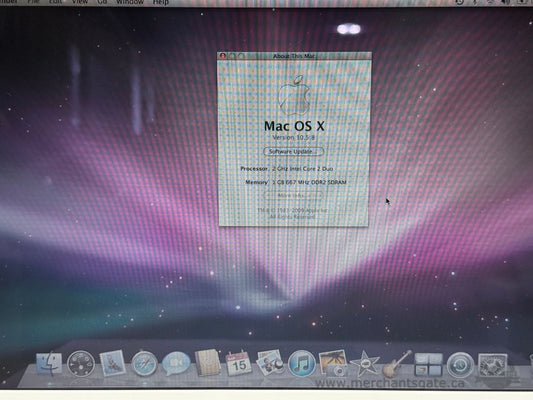Open Address Book in the Dock
This screenshot has width=533, height=400.
click(x=207, y=362)
